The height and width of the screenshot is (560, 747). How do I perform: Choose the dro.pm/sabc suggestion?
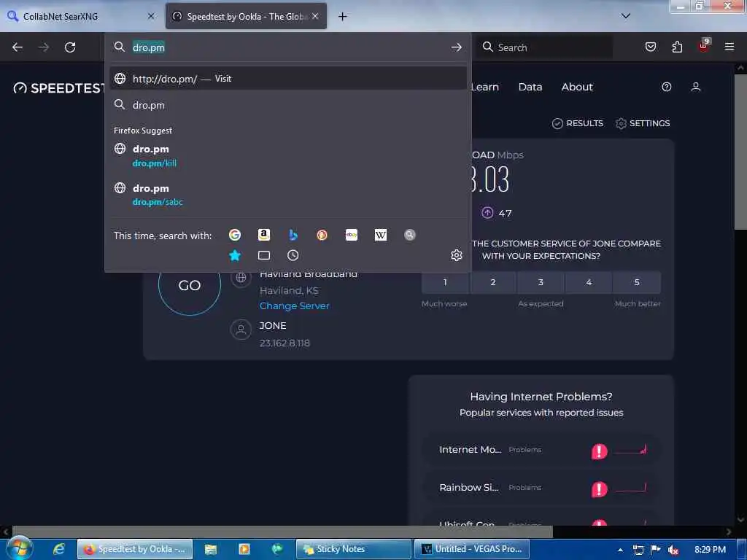point(287,195)
